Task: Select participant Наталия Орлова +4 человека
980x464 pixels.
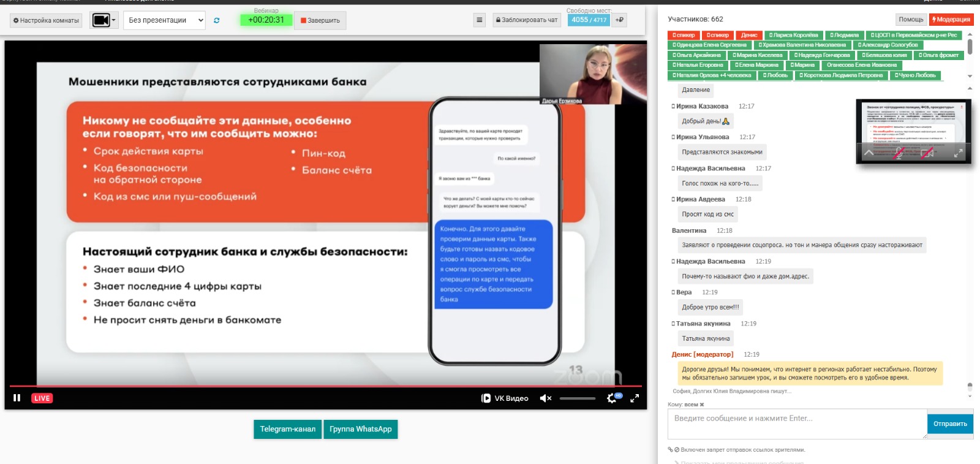Action: (711, 75)
